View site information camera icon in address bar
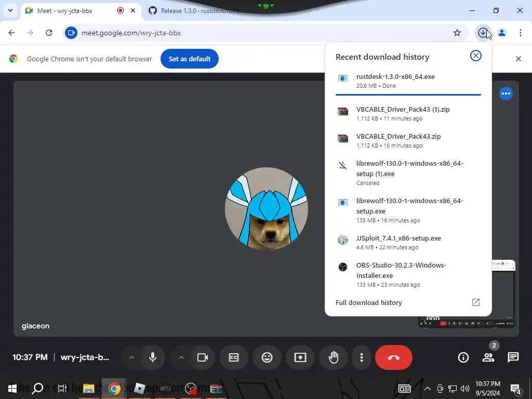Image resolution: width=532 pixels, height=399 pixels. 71,33
